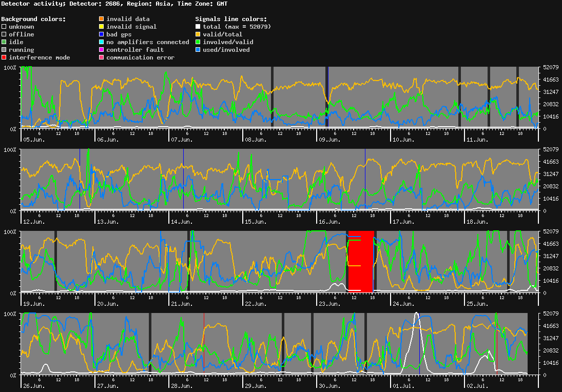This screenshot has height=392, width=562.
Task: Click the 'Signals line colors:' heading
Action: 231,19
